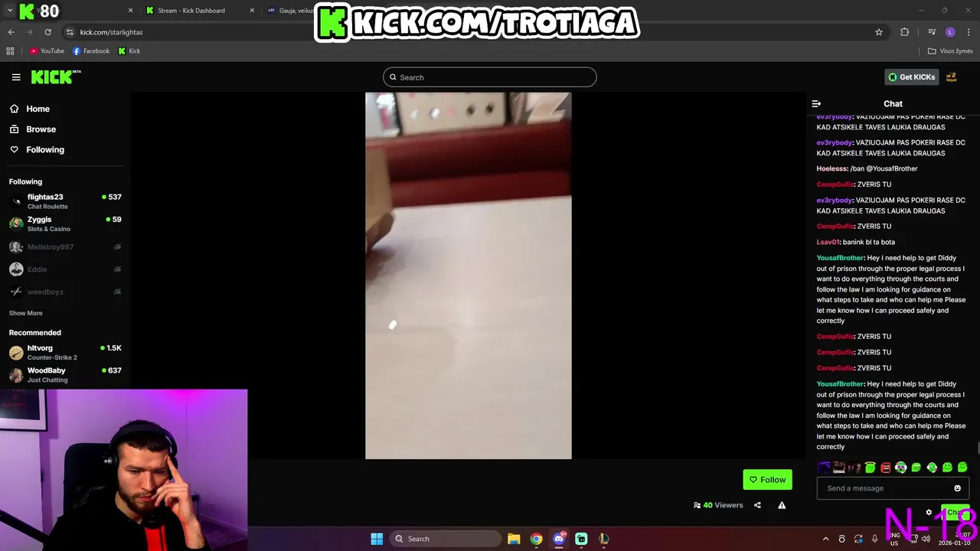This screenshot has width=980, height=551.
Task: Click the Kick search field
Action: pyautogui.click(x=489, y=77)
